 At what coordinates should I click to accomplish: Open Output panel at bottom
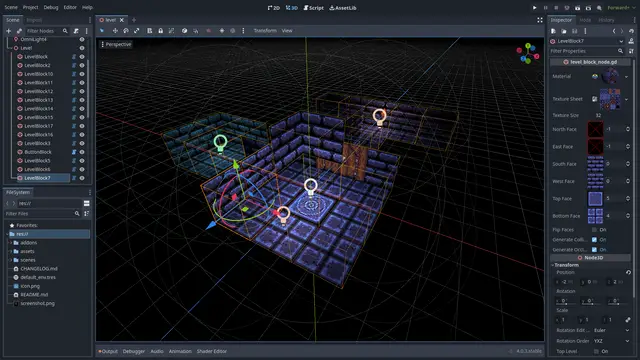point(108,351)
